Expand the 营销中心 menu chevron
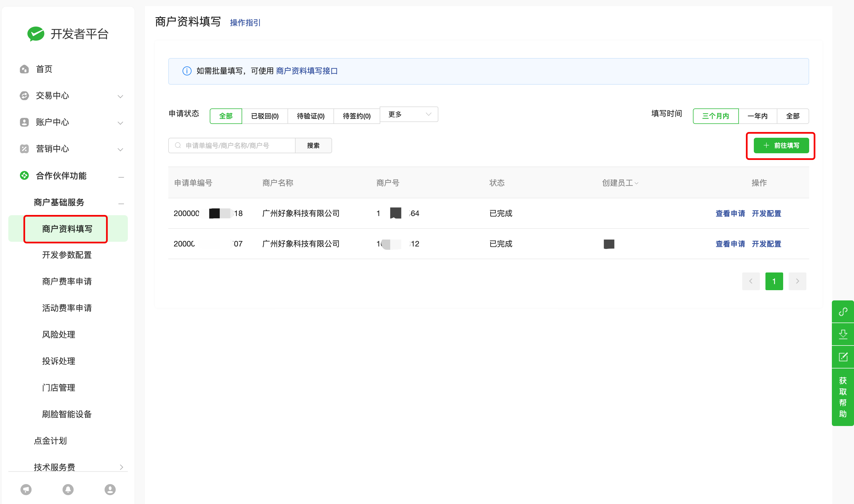854x504 pixels. coord(120,149)
